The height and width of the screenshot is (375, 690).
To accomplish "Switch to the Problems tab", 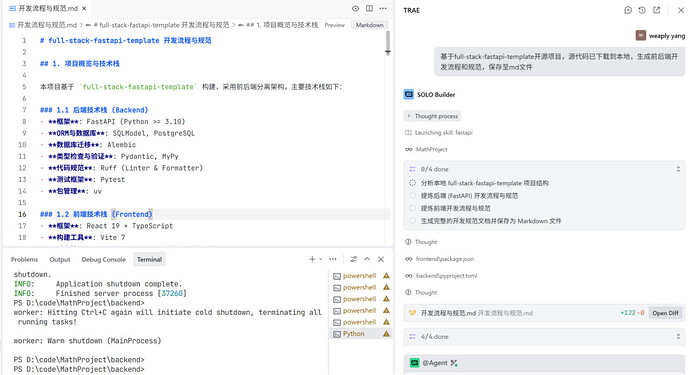I will pyautogui.click(x=24, y=260).
